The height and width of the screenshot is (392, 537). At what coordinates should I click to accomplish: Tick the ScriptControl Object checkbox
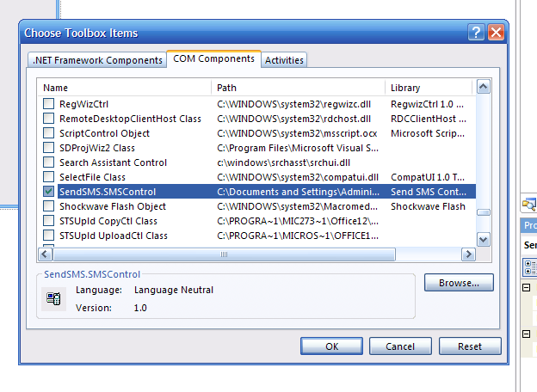click(x=48, y=133)
